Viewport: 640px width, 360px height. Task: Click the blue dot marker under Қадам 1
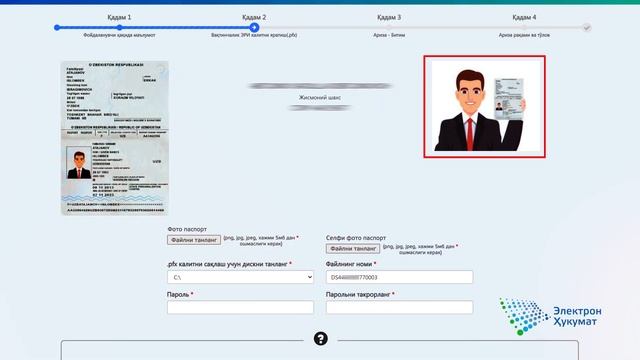pyautogui.click(x=119, y=27)
